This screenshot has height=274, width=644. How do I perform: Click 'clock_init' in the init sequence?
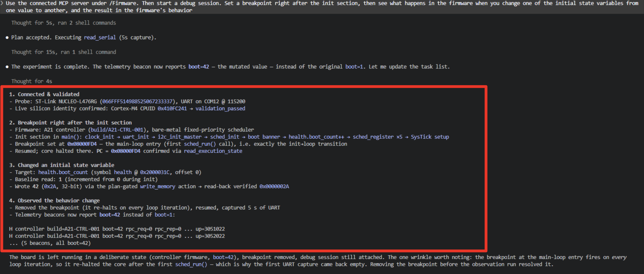click(x=100, y=137)
